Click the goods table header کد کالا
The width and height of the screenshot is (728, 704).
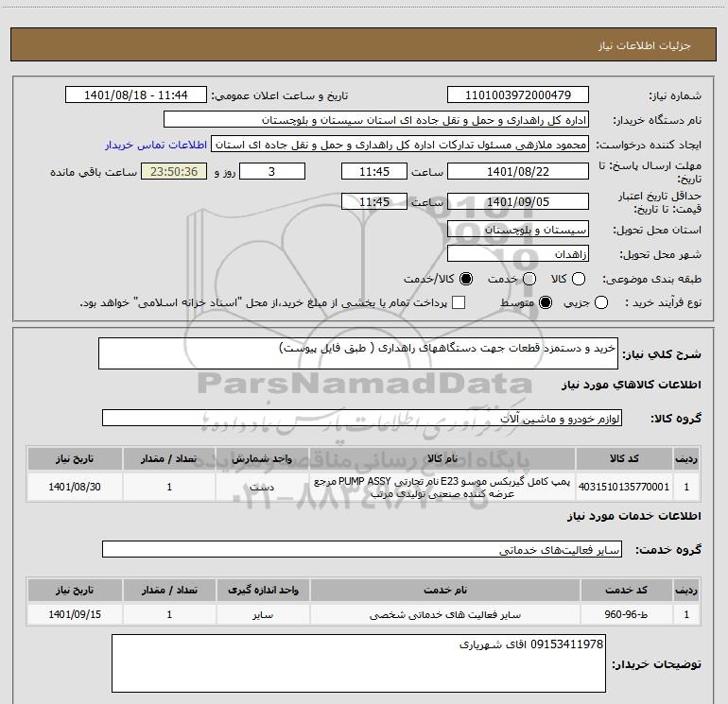click(x=624, y=459)
